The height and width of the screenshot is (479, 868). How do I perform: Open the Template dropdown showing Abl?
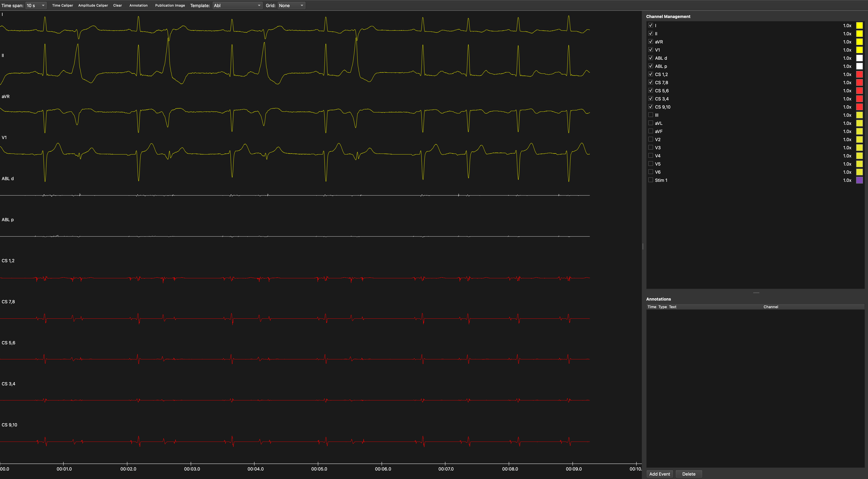[237, 5]
